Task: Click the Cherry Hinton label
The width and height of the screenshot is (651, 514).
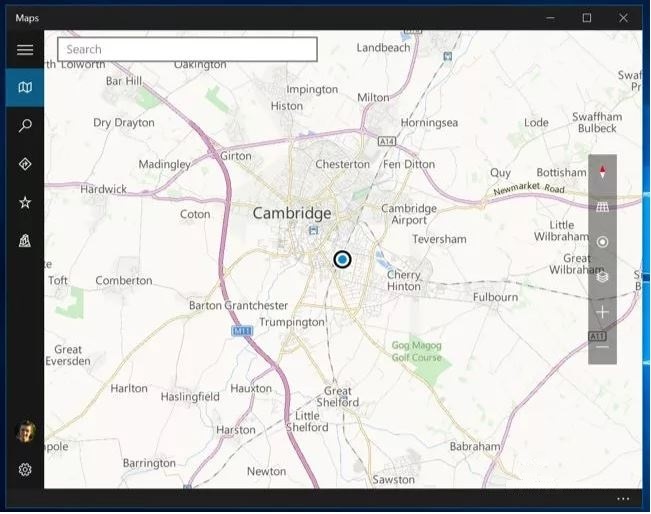Action: click(404, 281)
